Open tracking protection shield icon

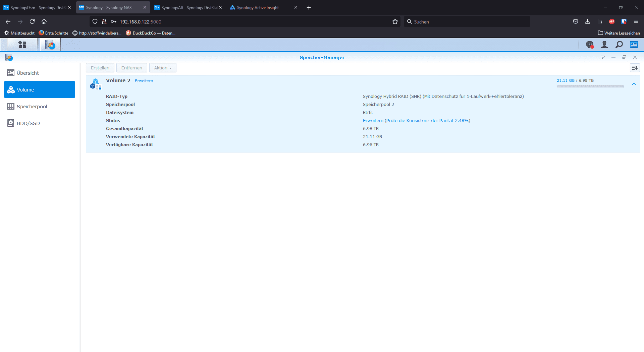pyautogui.click(x=95, y=21)
